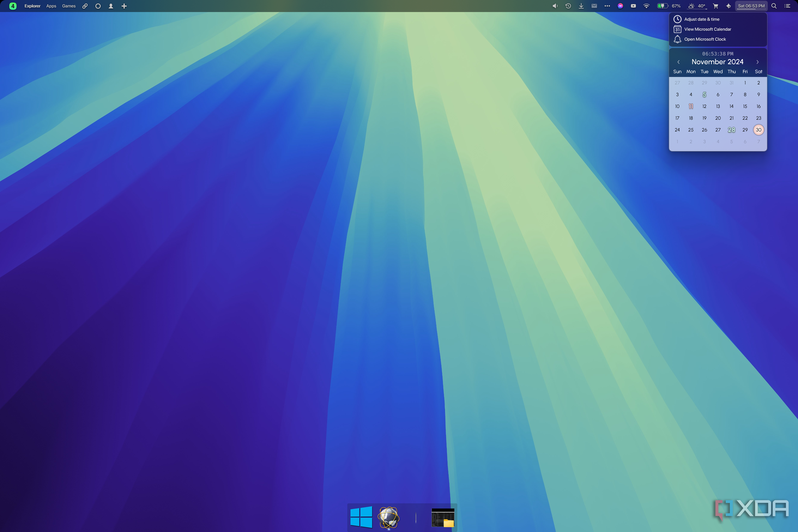Toggle the Sat 06:53 PM clock flyout

pyautogui.click(x=751, y=6)
